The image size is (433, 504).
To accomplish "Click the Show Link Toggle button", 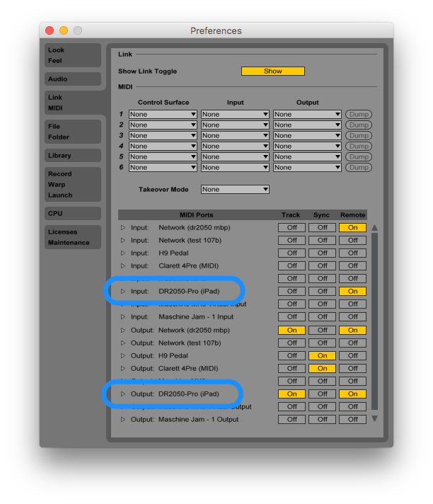I will [272, 71].
